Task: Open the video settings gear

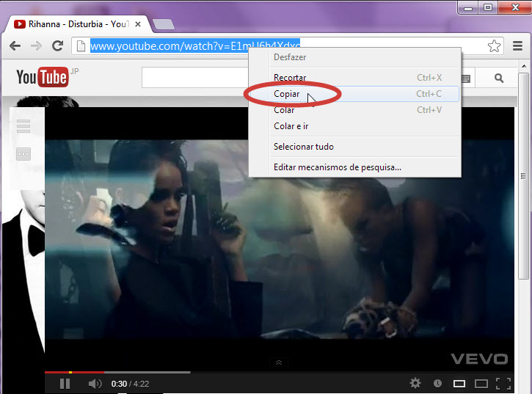Action: [415, 384]
